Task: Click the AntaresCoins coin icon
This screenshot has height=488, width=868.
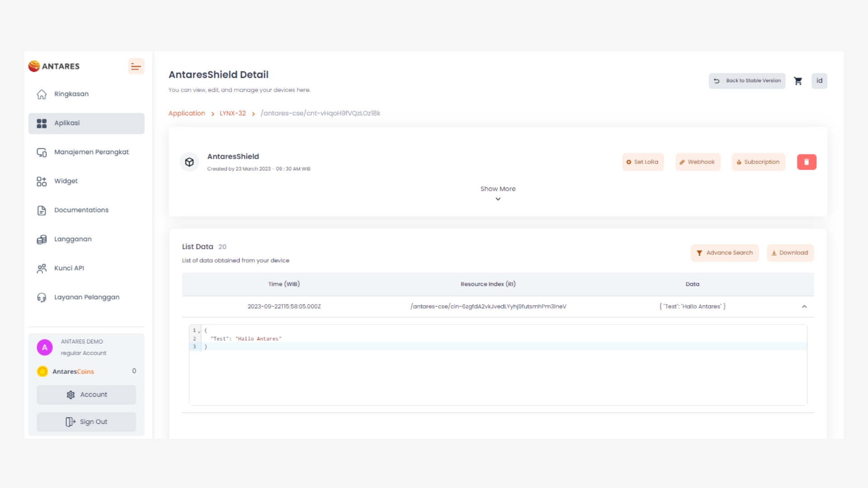Action: click(x=42, y=371)
